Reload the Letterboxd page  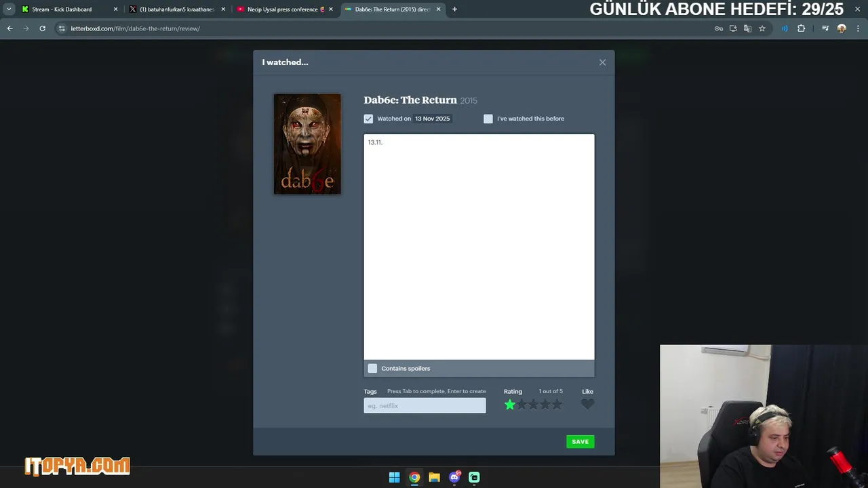pos(42,28)
